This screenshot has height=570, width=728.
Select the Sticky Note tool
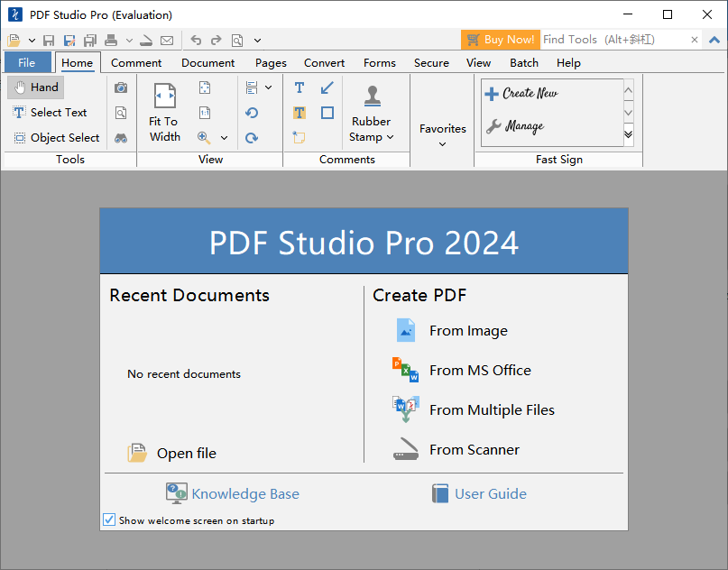pos(299,137)
